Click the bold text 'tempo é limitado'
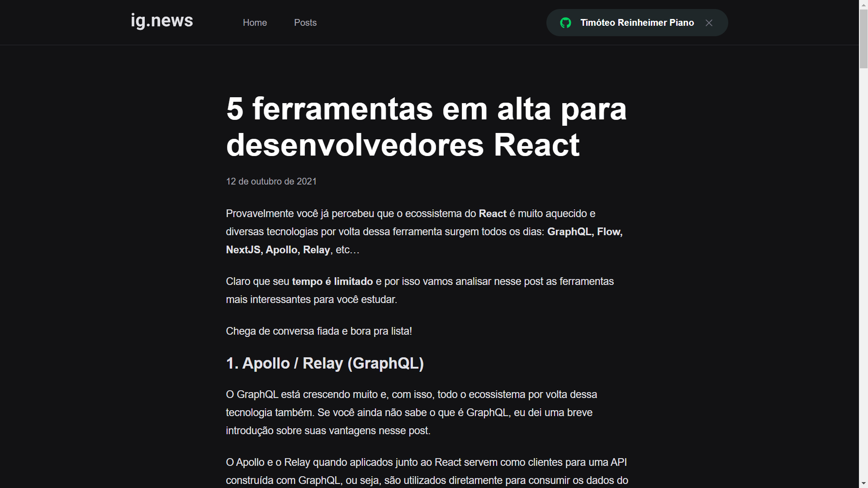This screenshot has width=868, height=488. click(x=332, y=281)
